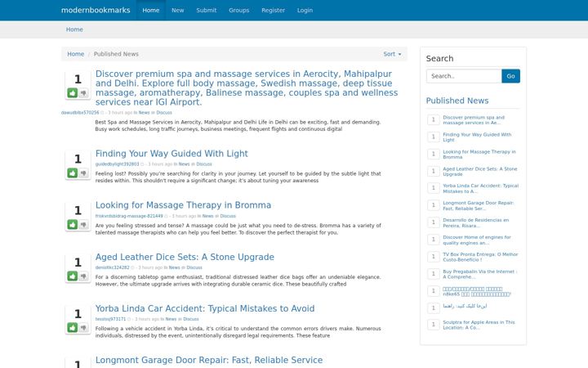Screen dimensions: 588x368
Task: Click News category under Aged Leather Dice post
Action: 175,267
